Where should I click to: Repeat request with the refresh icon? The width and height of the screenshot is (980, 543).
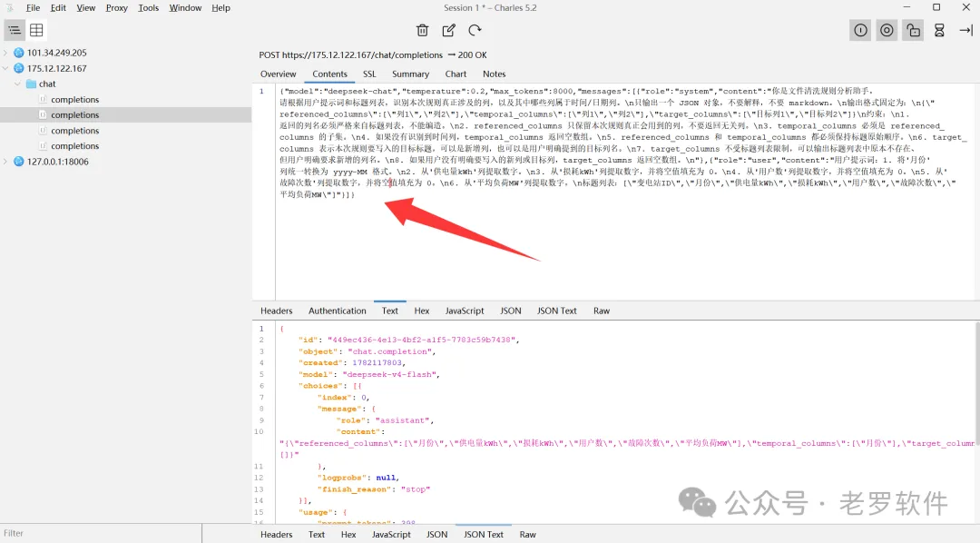coord(475,30)
